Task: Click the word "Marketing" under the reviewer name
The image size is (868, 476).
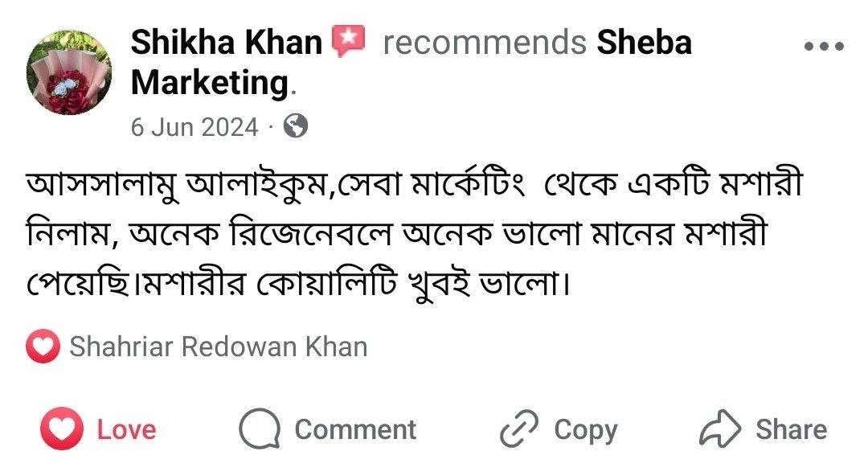Action: (209, 82)
